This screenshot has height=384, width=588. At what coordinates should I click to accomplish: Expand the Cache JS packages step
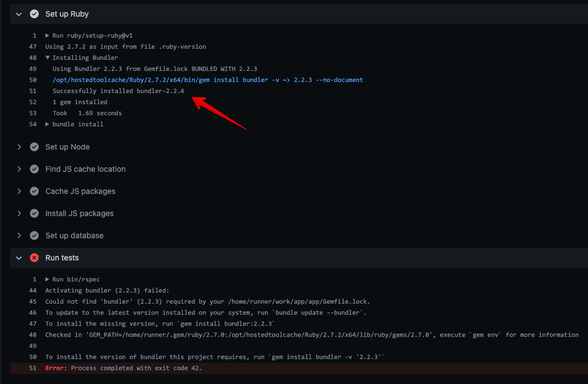coord(19,191)
